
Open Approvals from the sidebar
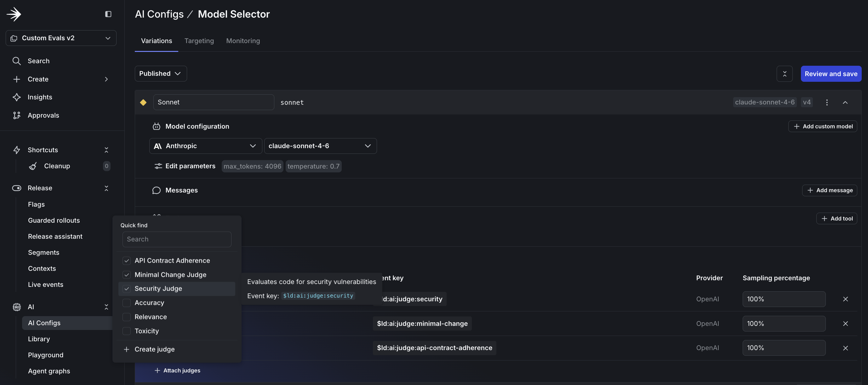tap(43, 115)
